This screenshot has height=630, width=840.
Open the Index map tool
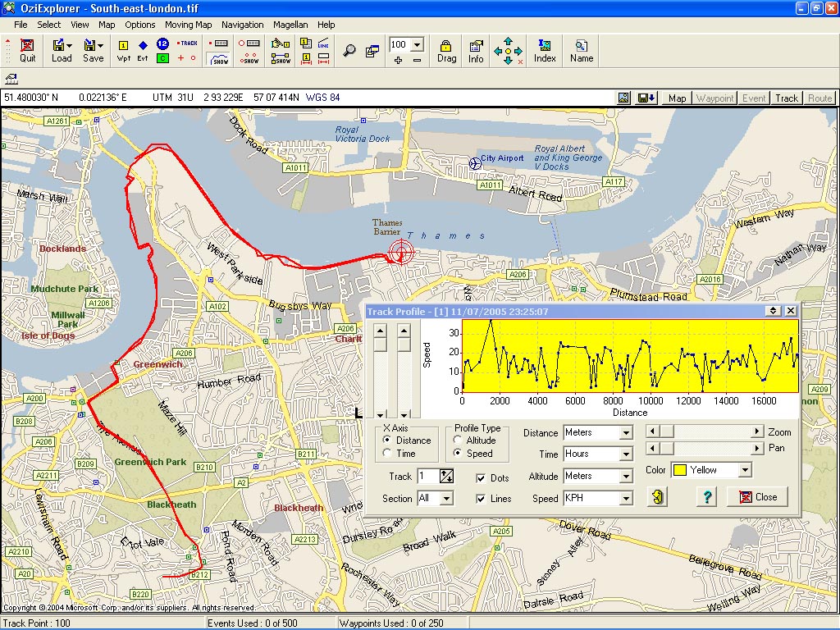tap(545, 51)
